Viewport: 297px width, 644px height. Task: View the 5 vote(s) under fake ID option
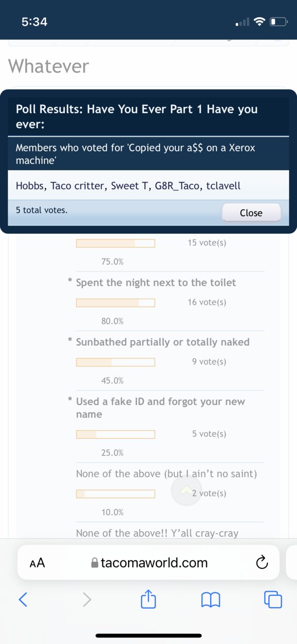pyautogui.click(x=209, y=434)
